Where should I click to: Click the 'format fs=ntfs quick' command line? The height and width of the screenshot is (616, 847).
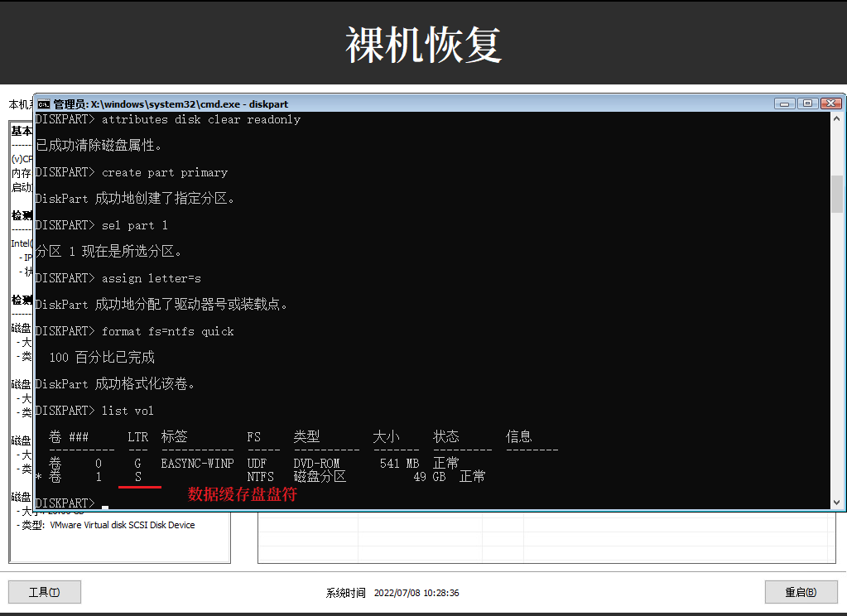(x=167, y=331)
